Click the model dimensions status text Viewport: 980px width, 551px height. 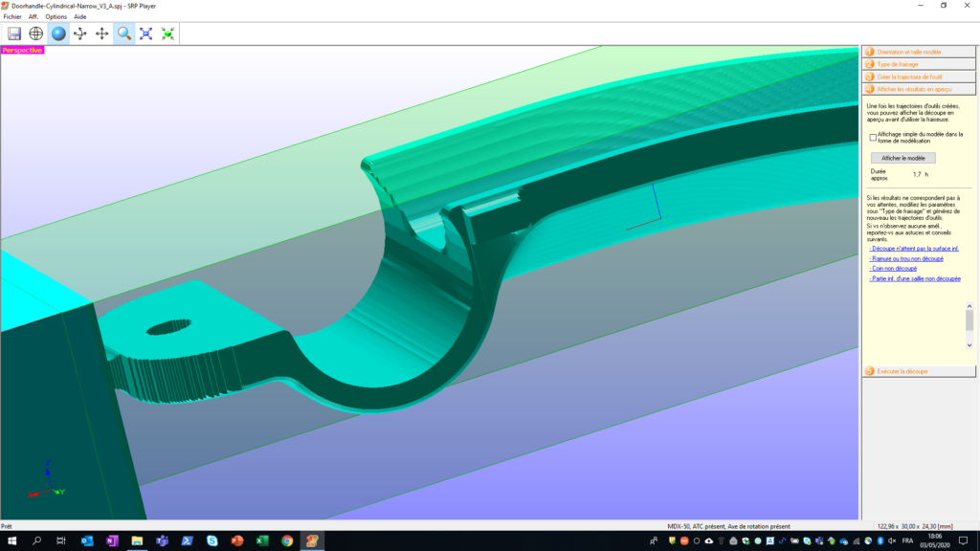coord(915,527)
